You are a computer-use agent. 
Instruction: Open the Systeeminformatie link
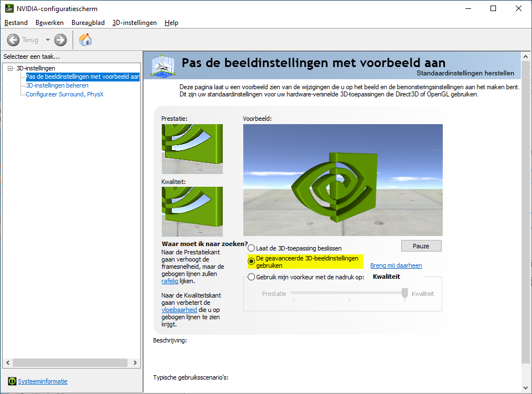(43, 381)
